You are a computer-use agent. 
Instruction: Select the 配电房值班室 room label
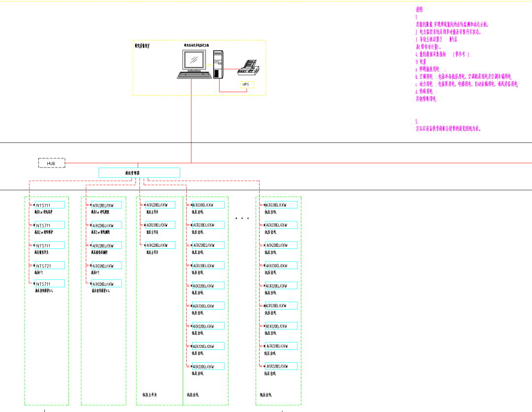click(143, 45)
